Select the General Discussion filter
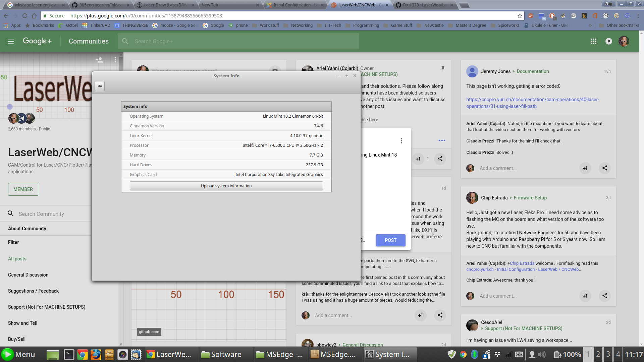This screenshot has width=644, height=362. tap(28, 275)
